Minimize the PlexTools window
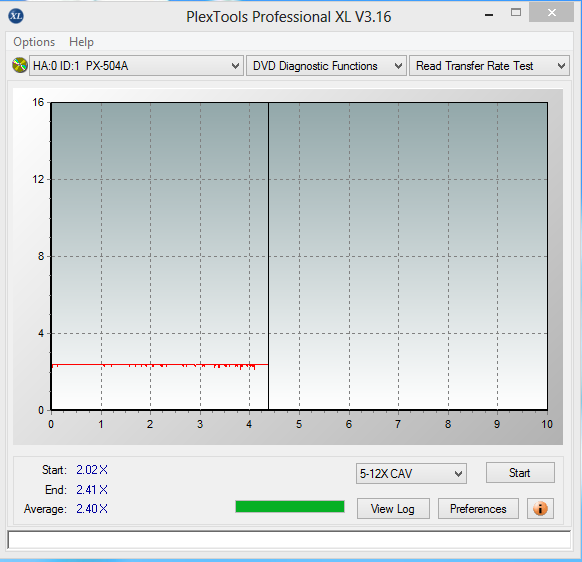This screenshot has width=582, height=562. tap(489, 15)
